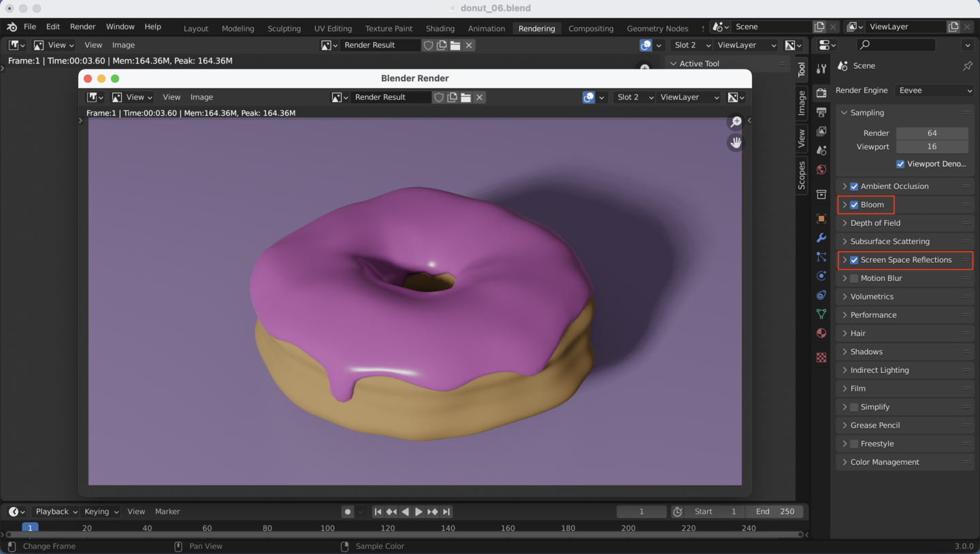This screenshot has height=554, width=980.
Task: Expand the Depth of Field panel
Action: point(875,223)
